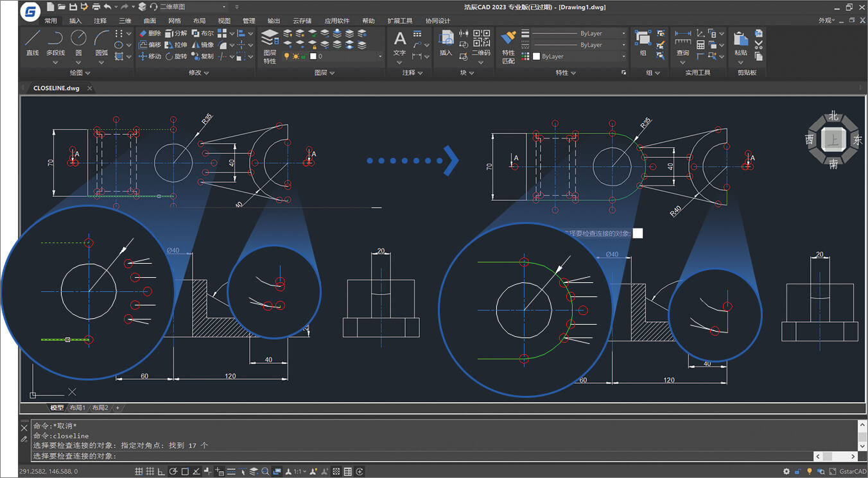The width and height of the screenshot is (868, 478).
Task: Open the ByLayer color dropdown
Action: 579,56
